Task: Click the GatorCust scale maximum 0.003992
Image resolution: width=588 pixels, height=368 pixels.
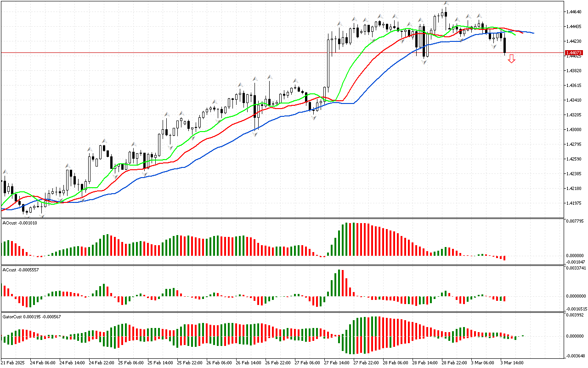Action: click(x=575, y=315)
